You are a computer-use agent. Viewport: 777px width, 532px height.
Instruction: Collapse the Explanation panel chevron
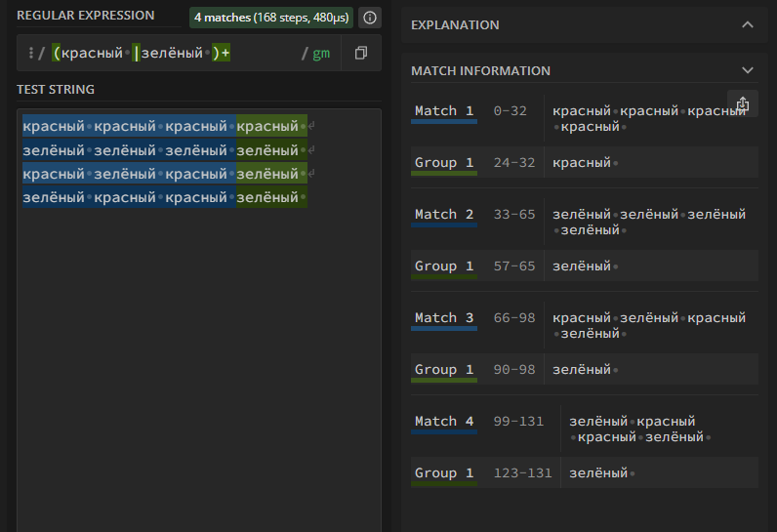tap(748, 24)
